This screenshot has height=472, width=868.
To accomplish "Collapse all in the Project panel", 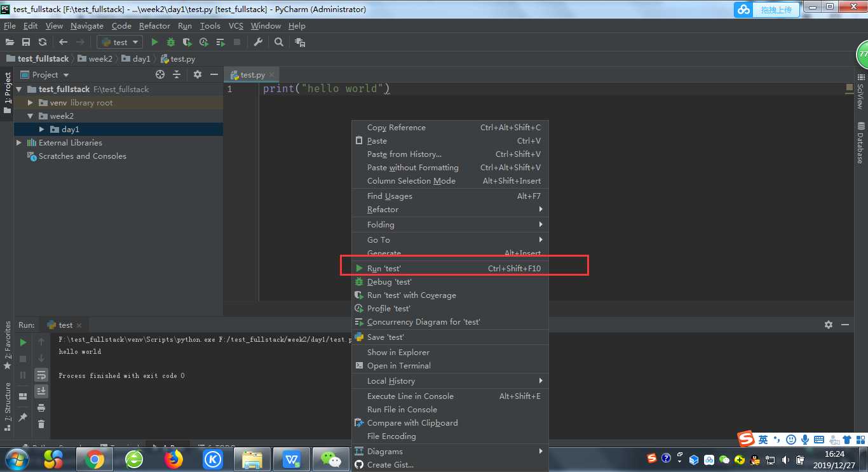I will 177,74.
